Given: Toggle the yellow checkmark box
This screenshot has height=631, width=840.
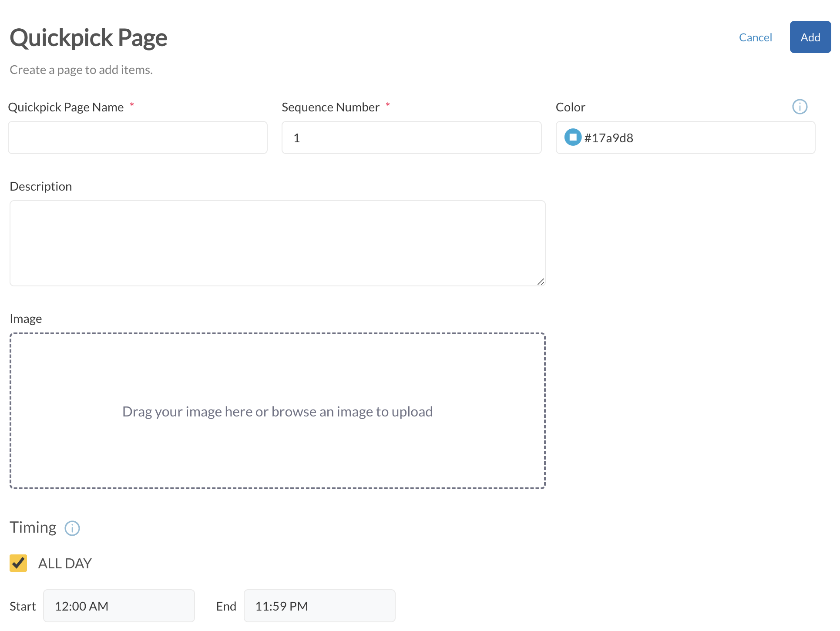Looking at the screenshot, I should coord(18,563).
